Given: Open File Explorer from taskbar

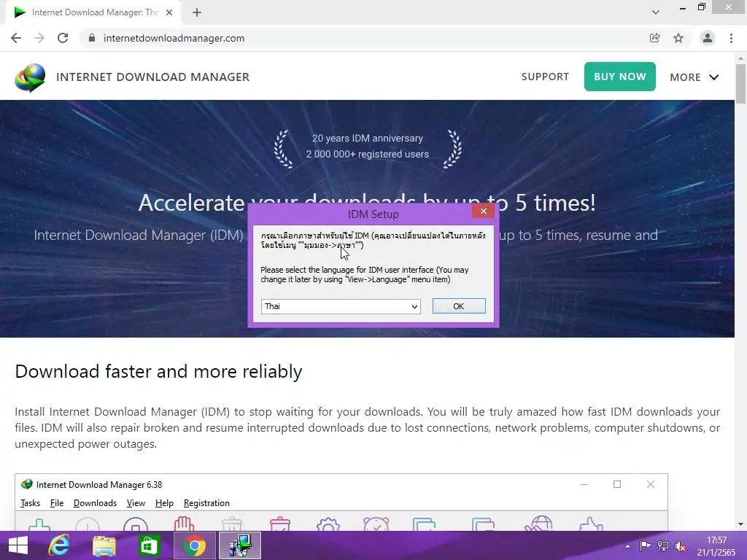Looking at the screenshot, I should coord(104,545).
